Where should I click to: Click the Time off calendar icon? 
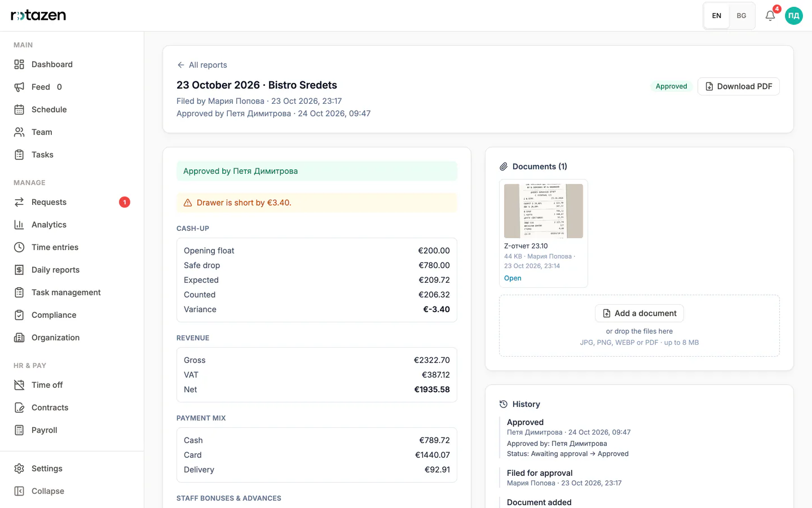(19, 385)
